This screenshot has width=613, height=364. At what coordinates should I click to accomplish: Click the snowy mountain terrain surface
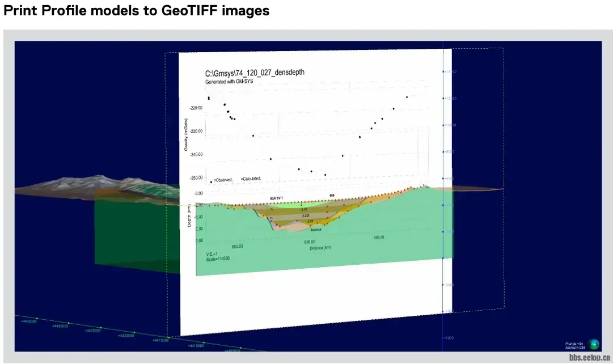coord(96,184)
